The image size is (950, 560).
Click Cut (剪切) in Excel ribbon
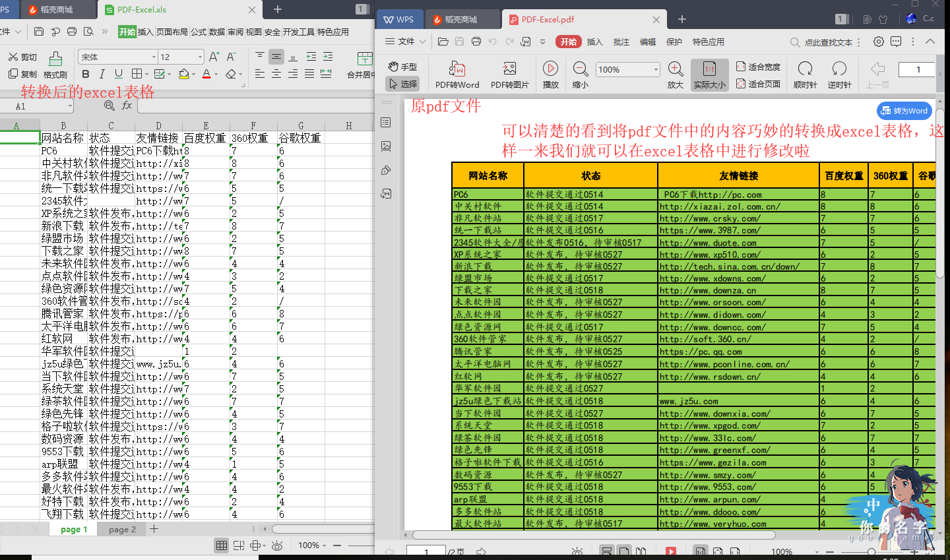point(22,57)
